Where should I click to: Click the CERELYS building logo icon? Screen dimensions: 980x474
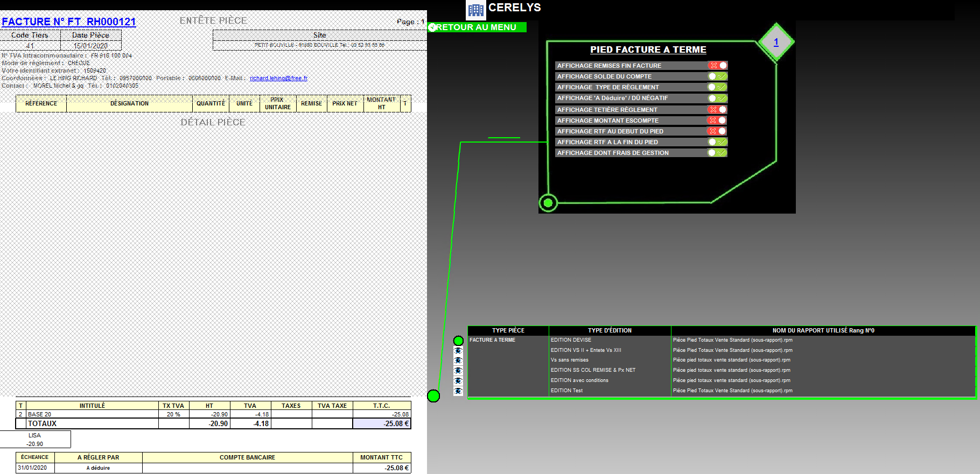(x=475, y=10)
